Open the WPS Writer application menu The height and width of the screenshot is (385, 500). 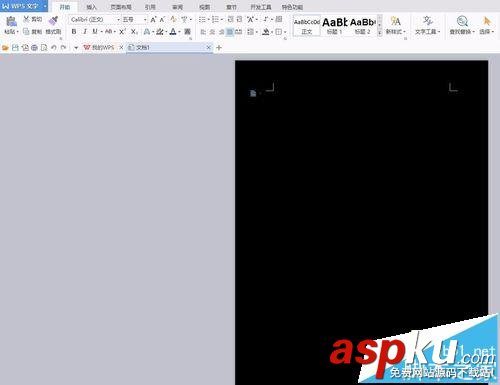24,6
